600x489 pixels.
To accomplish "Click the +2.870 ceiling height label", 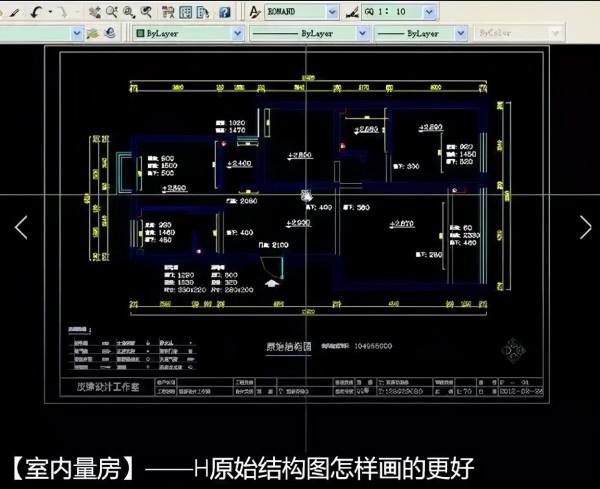I will (x=401, y=223).
